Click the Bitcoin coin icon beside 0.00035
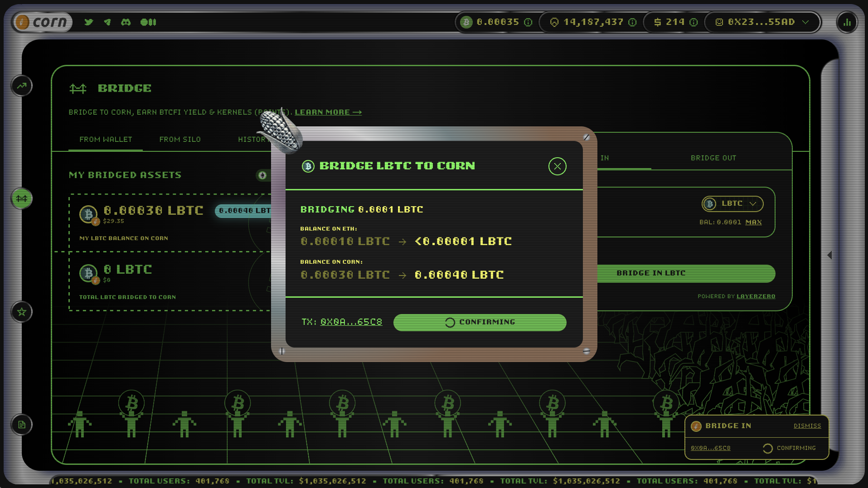The image size is (868, 488). [466, 22]
